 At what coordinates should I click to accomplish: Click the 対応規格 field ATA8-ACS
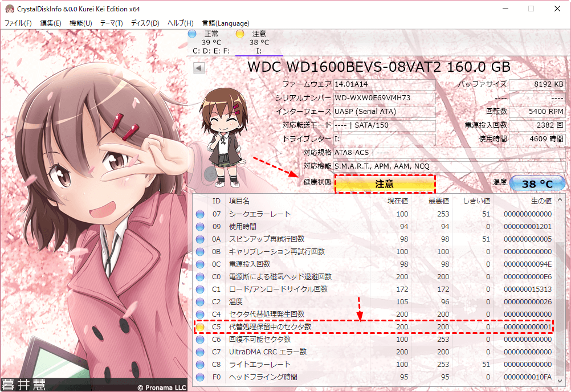click(x=449, y=153)
